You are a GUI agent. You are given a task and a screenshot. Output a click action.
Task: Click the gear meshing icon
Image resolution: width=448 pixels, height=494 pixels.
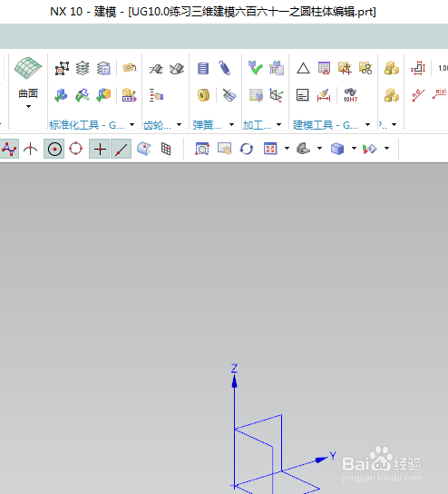click(x=177, y=68)
